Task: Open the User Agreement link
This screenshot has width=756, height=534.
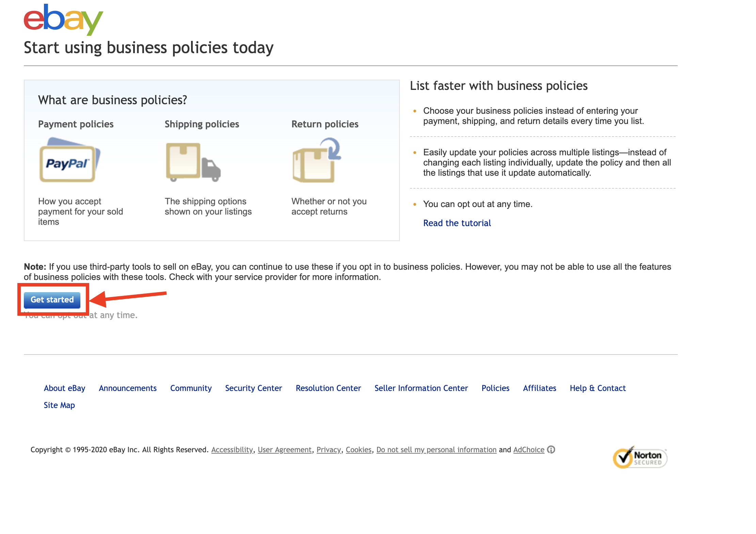Action: 285,450
